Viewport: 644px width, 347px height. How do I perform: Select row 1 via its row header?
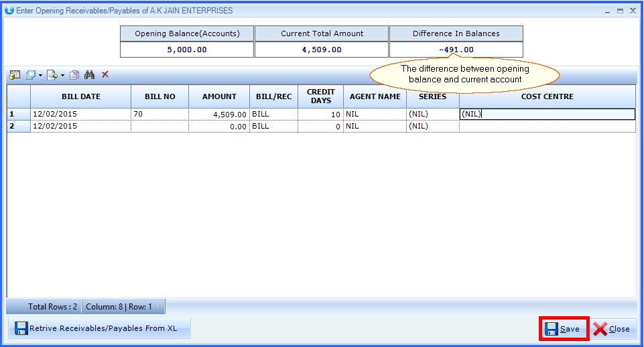click(x=18, y=115)
